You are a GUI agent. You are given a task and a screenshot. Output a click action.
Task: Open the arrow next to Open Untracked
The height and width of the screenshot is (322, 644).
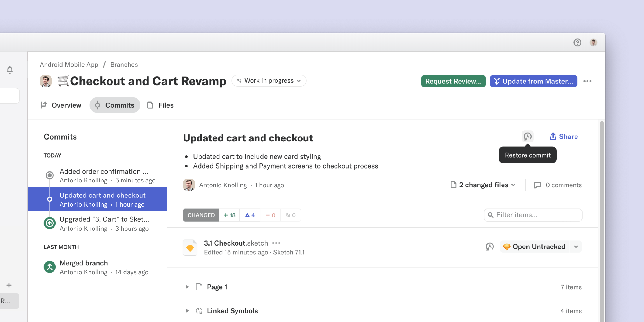(576, 247)
